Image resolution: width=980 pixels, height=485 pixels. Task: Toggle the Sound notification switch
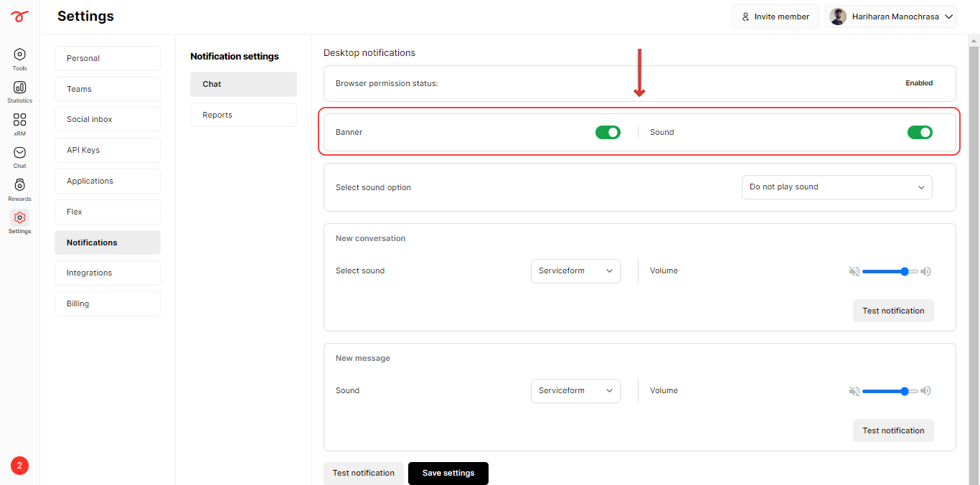tap(920, 132)
